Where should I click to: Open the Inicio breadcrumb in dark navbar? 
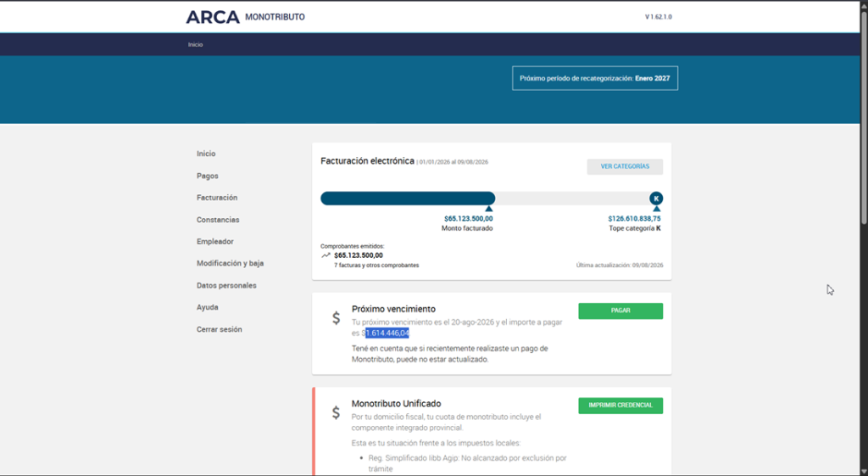tap(196, 44)
